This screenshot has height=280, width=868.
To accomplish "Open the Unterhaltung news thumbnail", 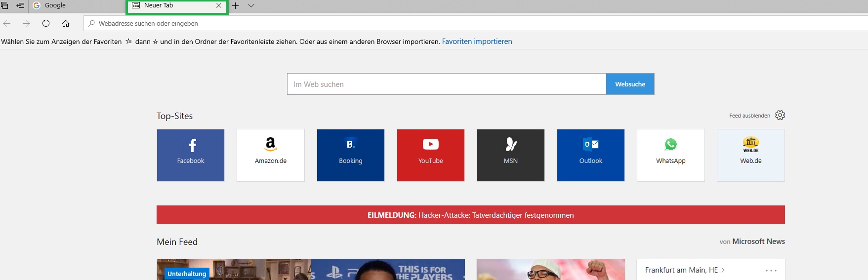I will point(234,270).
